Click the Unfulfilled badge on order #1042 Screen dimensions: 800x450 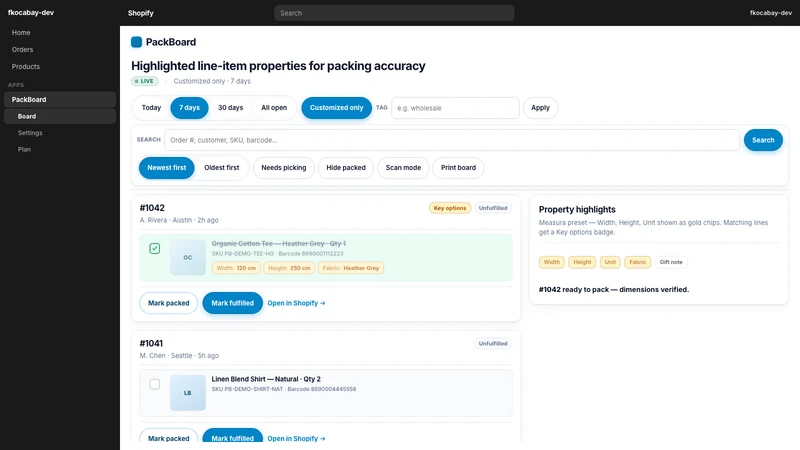[x=493, y=208]
